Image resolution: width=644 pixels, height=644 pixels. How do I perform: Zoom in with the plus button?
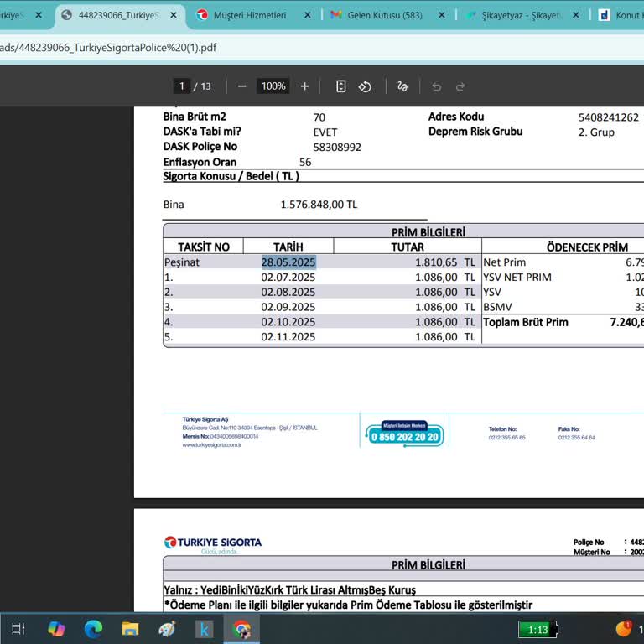[x=304, y=86]
